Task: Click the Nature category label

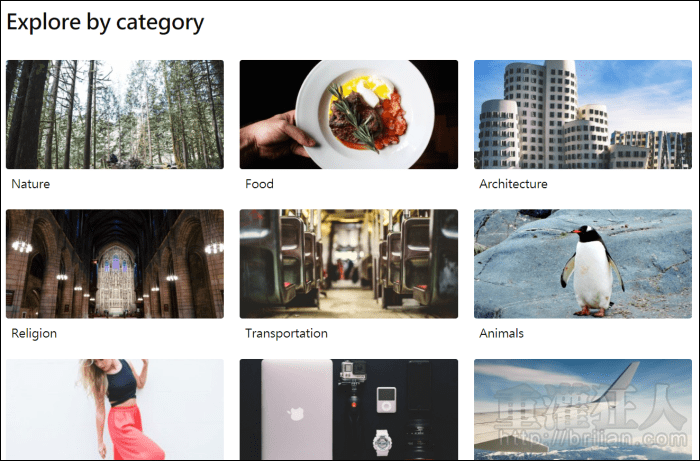Action: point(30,184)
